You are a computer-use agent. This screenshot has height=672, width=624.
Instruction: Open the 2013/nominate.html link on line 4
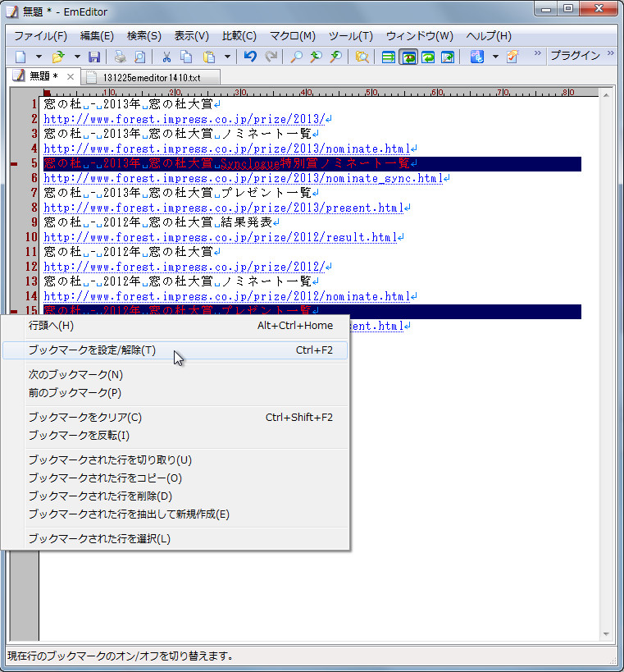tap(226, 149)
